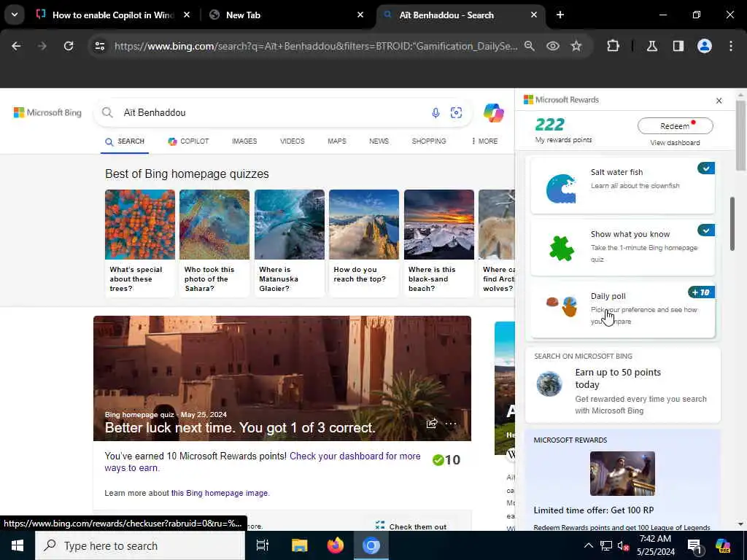Open the zoom magnifier in address bar
747x560 pixels.
(530, 46)
